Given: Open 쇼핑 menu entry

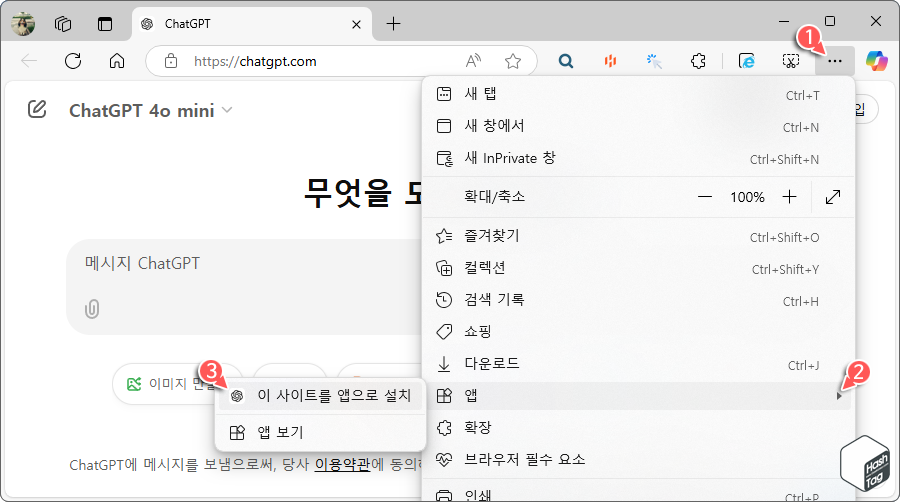Looking at the screenshot, I should tap(638, 332).
